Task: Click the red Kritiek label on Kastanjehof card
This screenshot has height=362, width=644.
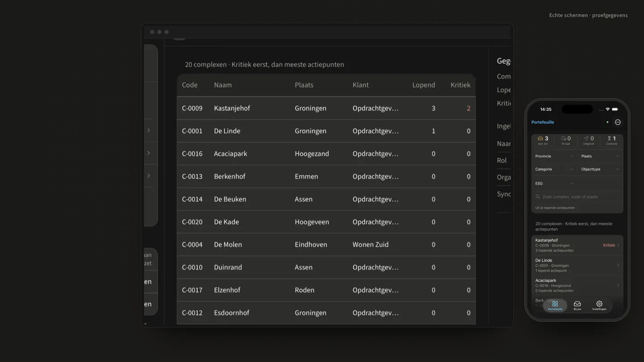Action: click(609, 245)
